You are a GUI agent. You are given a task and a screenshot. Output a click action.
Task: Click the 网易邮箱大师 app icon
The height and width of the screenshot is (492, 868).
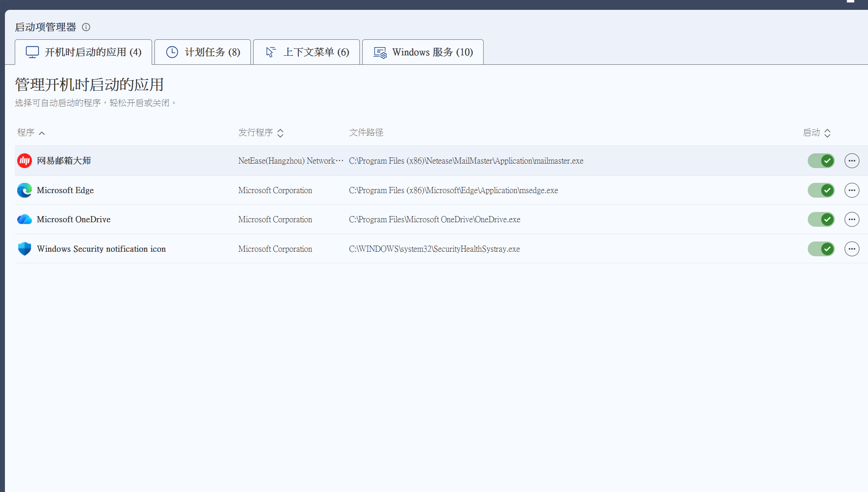pos(25,161)
